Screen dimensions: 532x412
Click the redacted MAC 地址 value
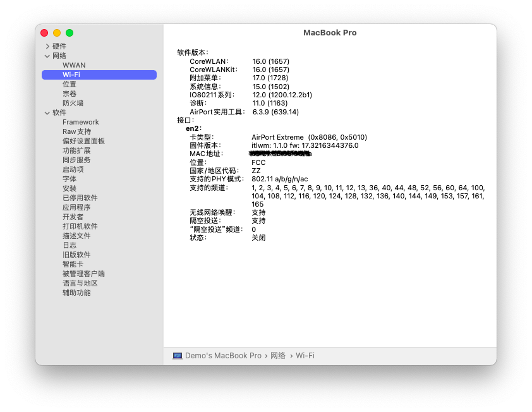pos(281,154)
